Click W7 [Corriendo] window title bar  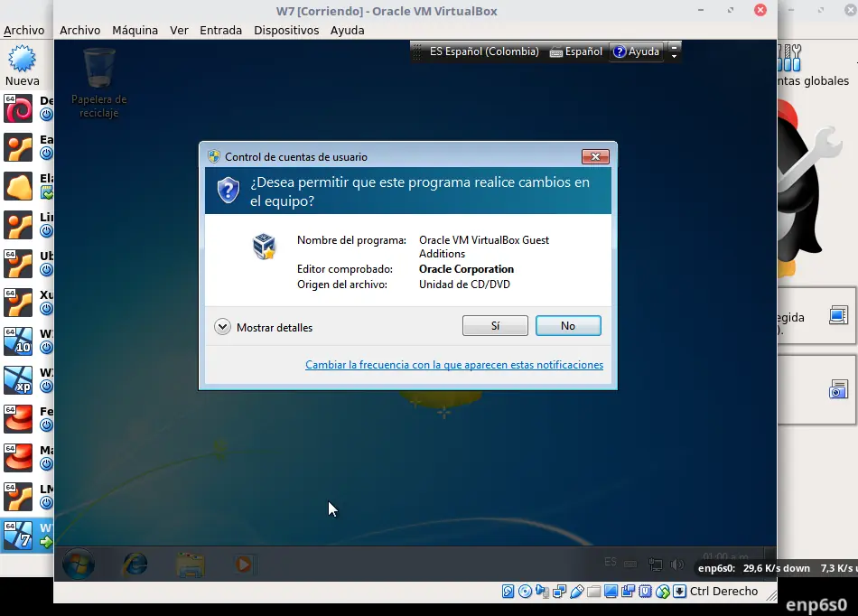[x=387, y=11]
